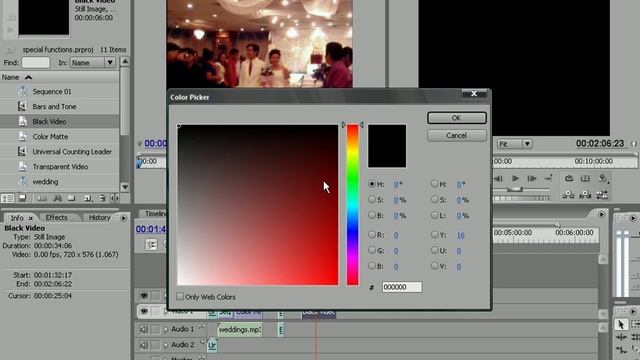Image resolution: width=640 pixels, height=360 pixels.
Task: Expand the Audio 2 track triangle
Action: pyautogui.click(x=166, y=345)
